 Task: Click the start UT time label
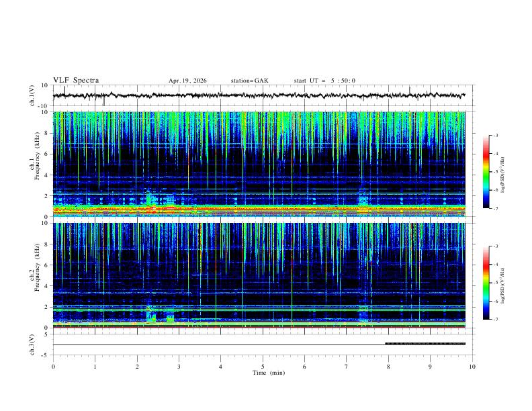tap(324, 81)
